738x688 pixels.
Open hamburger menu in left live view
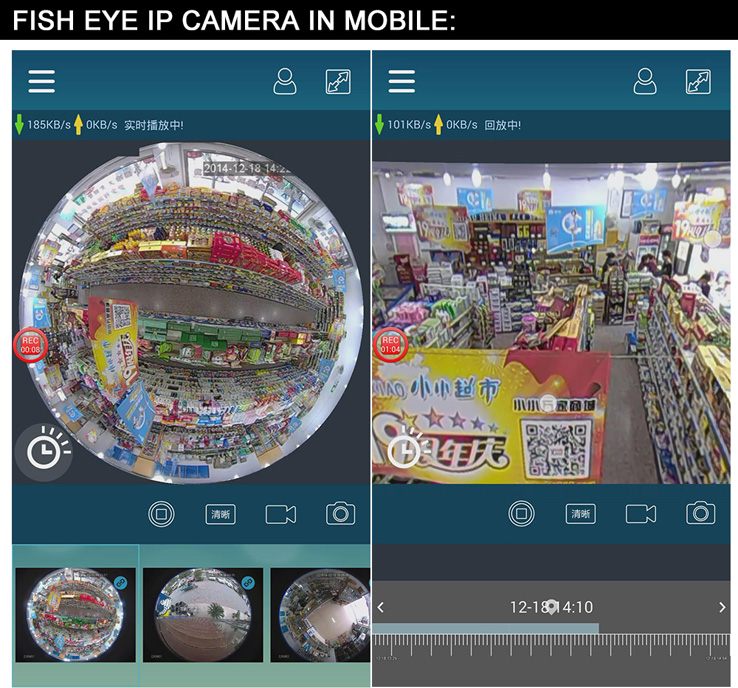(42, 82)
